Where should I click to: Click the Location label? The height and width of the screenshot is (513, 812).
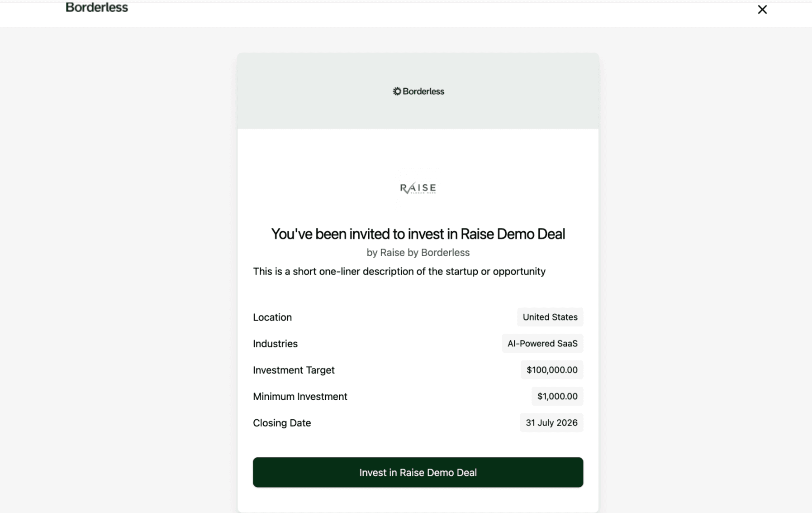[272, 317]
